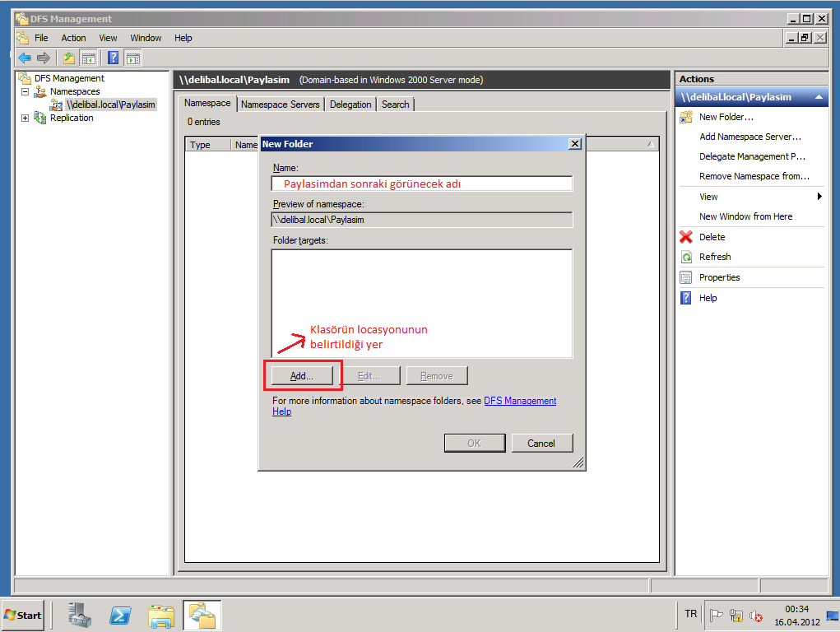The height and width of the screenshot is (632, 840).
Task: Click the red Delete icon in Actions
Action: 686,237
